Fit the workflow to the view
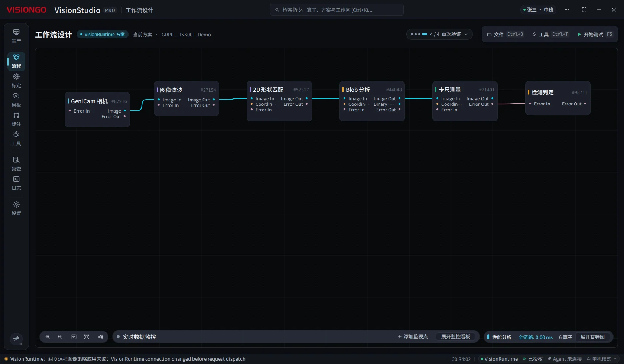 click(x=87, y=337)
